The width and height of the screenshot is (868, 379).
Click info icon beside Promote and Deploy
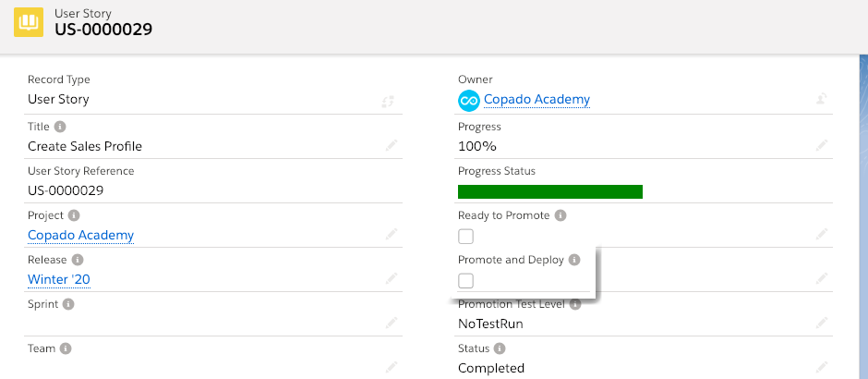573,260
